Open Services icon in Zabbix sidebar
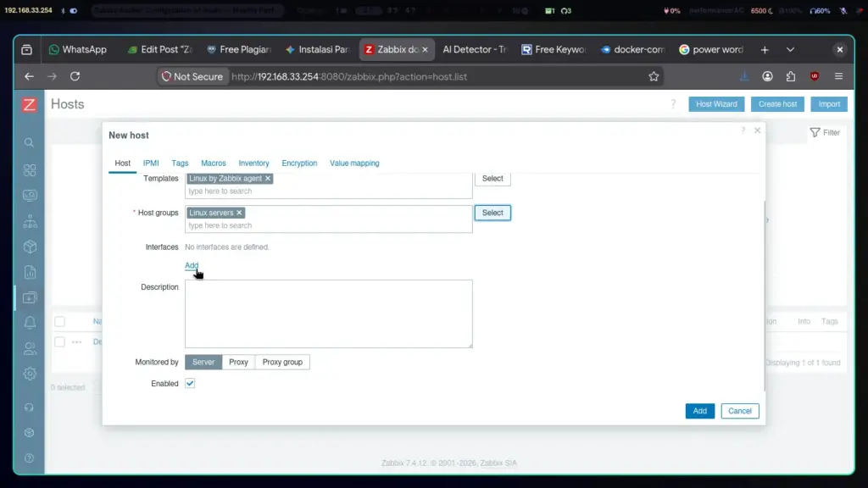Screen dimensions: 868x488 click(30, 221)
